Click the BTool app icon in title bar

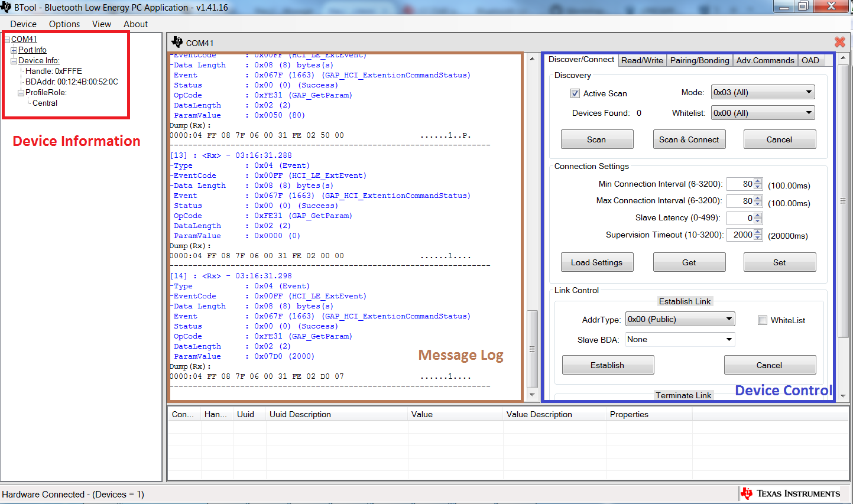tap(7, 7)
